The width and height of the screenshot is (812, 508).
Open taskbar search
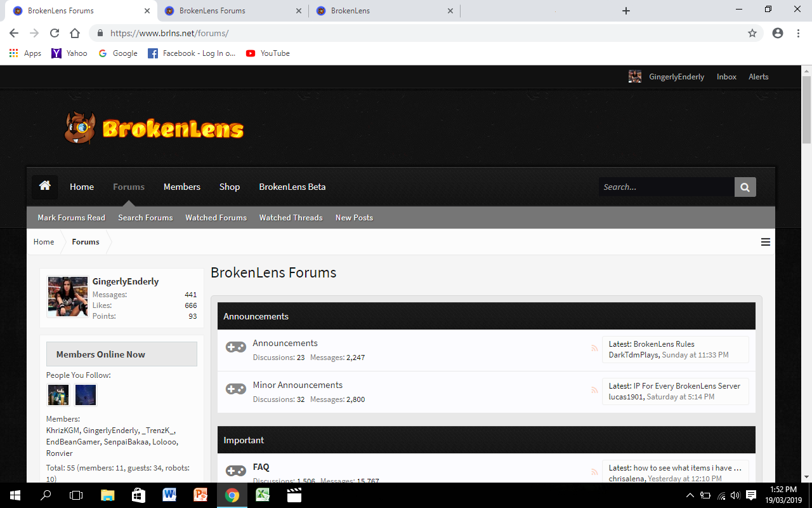click(46, 495)
